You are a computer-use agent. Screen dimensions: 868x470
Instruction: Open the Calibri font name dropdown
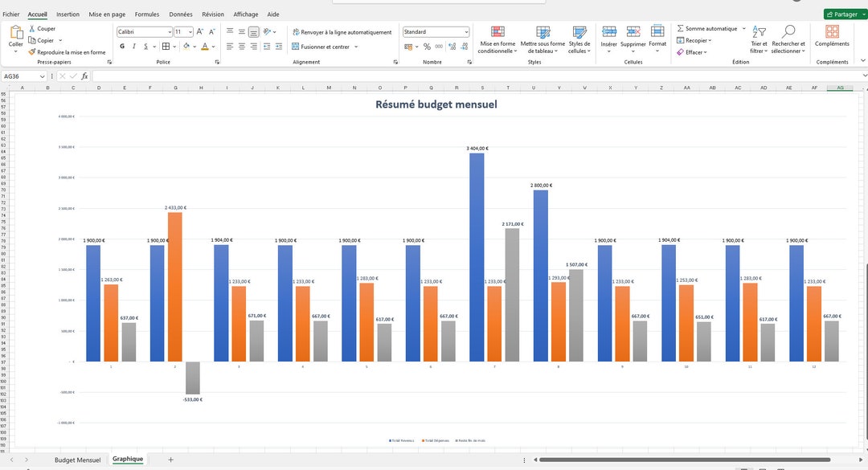[170, 32]
